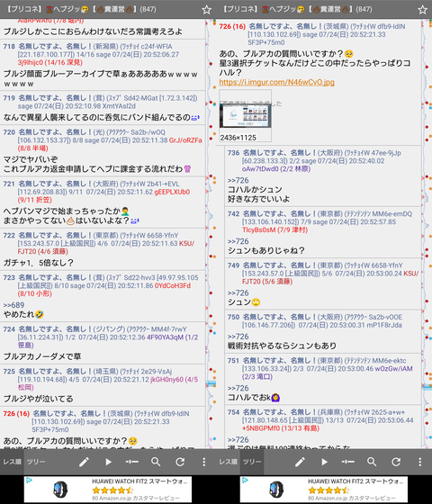Viewport: 432px width, 504px height.
Task: Tap the >>726 anchor in post 754
Action: point(238,439)
